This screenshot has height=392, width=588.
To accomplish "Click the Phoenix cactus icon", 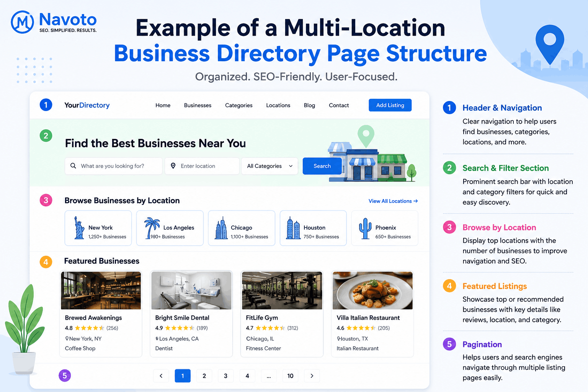I will (365, 229).
